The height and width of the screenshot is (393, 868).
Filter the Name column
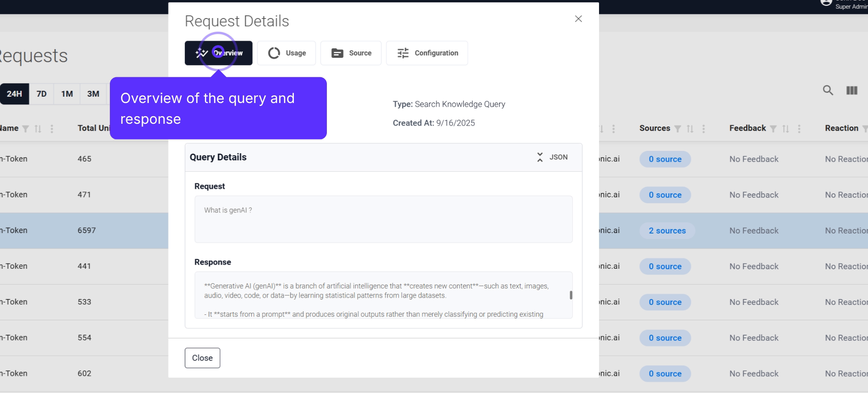coord(26,129)
